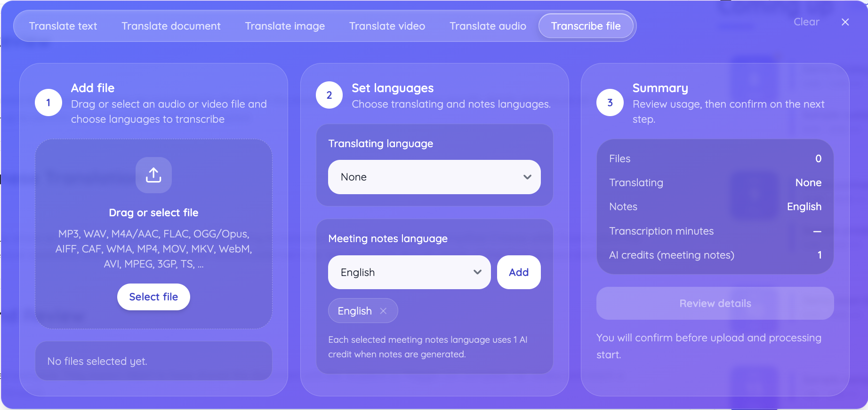Select the Transcribe file tab
Screen dimensions: 868x410
pyautogui.click(x=586, y=26)
